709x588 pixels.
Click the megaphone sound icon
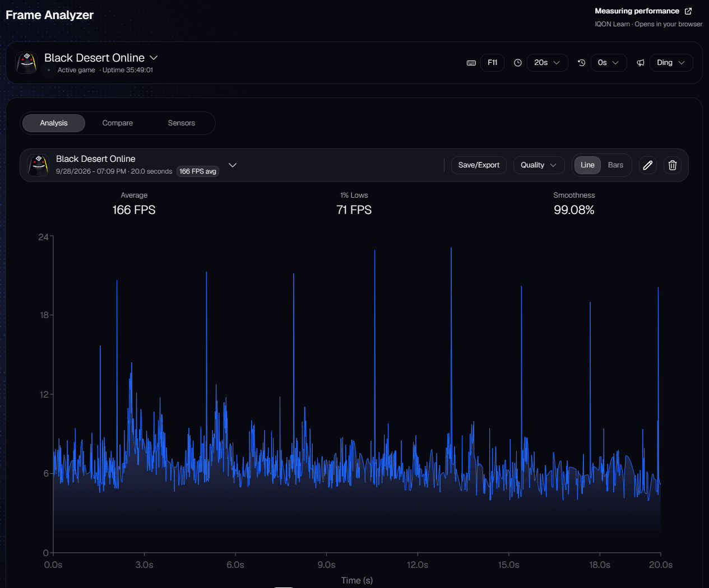641,63
